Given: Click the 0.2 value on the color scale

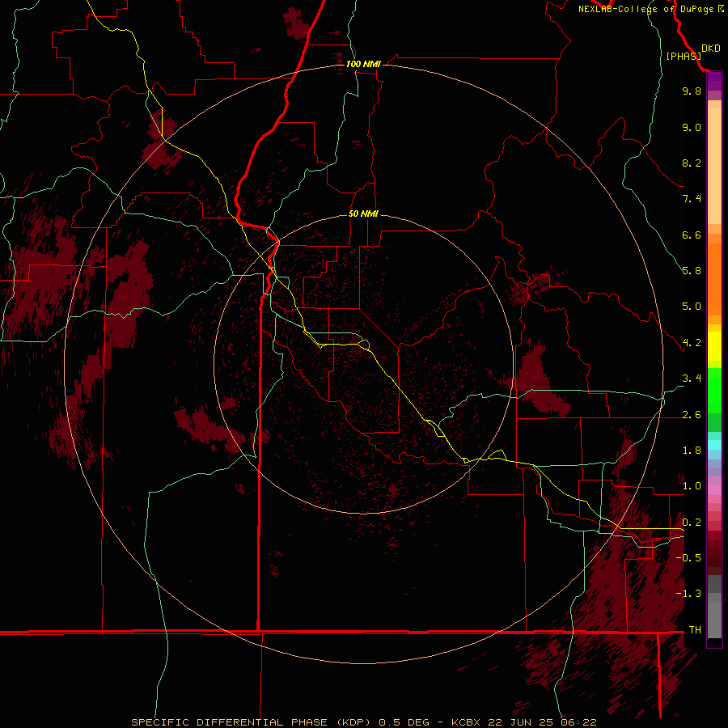Looking at the screenshot, I should pyautogui.click(x=692, y=523).
